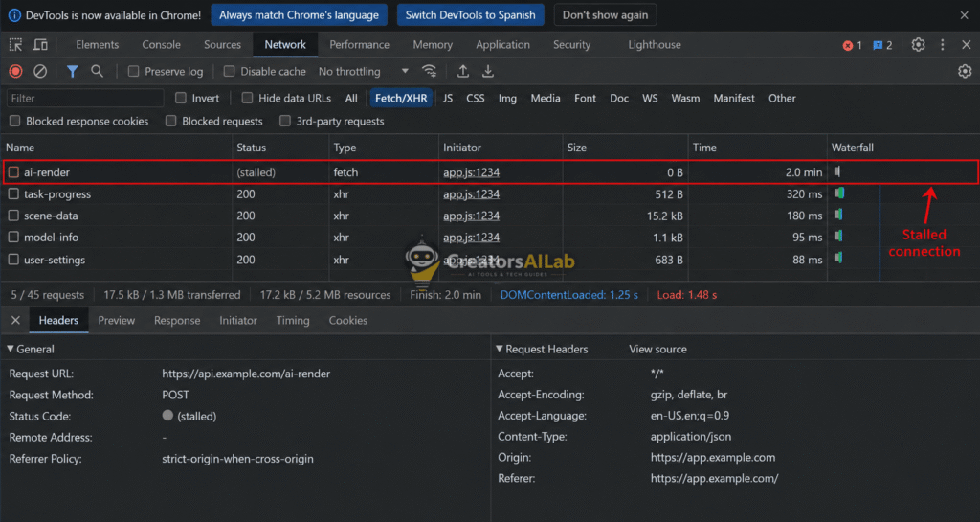
Task: Select the inspect element picker icon
Action: pyautogui.click(x=15, y=44)
